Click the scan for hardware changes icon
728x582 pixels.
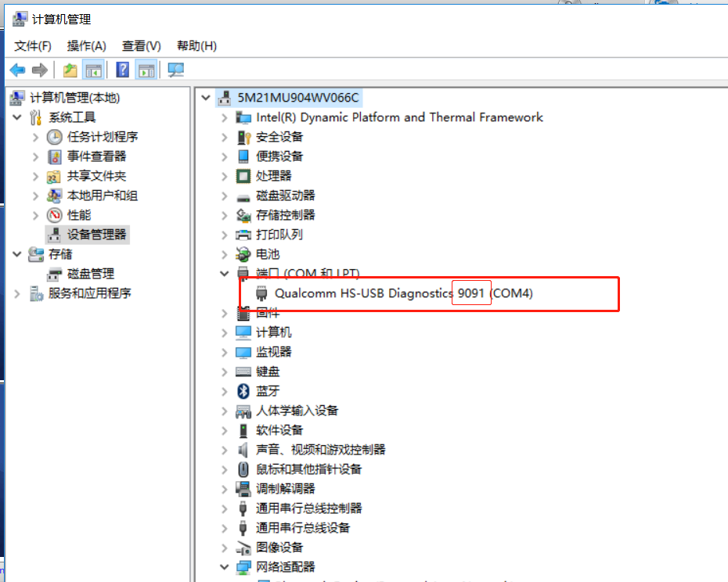(x=175, y=70)
